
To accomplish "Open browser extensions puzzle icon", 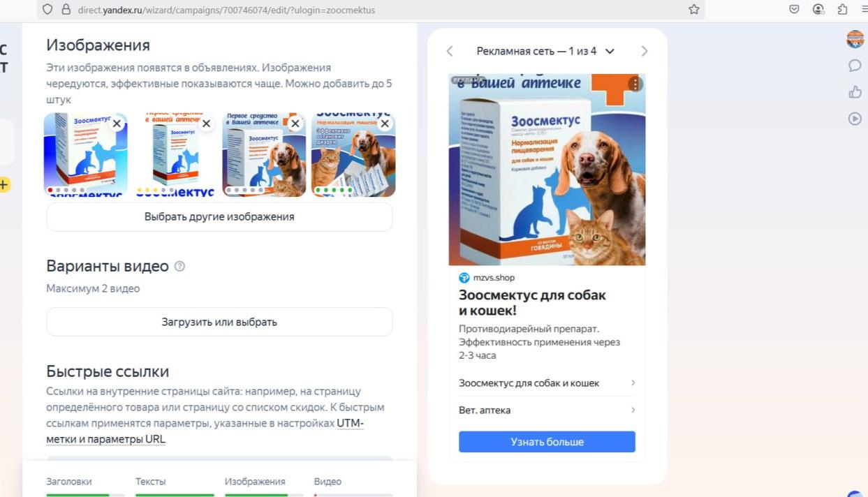I will tap(842, 9).
